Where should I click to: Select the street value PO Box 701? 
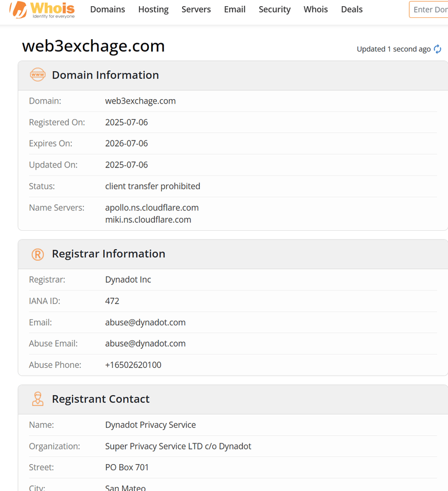127,467
